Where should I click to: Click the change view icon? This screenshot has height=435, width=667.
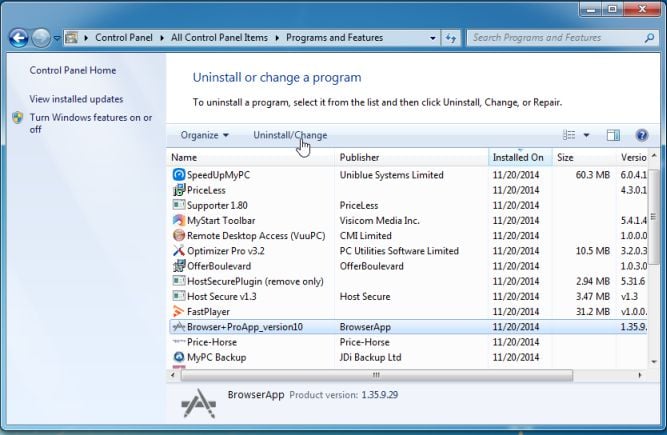click(x=569, y=135)
